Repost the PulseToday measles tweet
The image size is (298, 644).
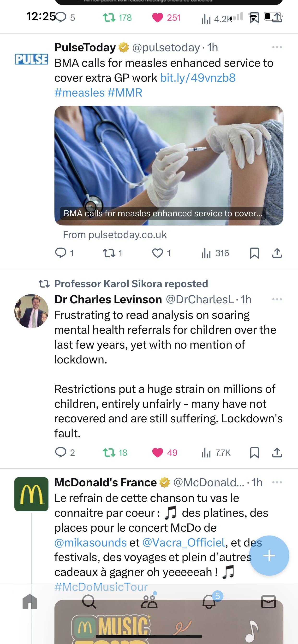pyautogui.click(x=113, y=253)
